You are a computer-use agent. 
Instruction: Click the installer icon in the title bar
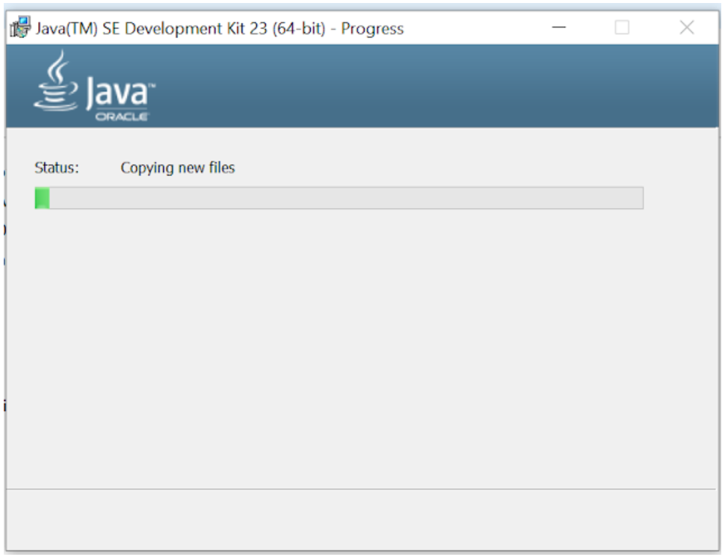[20, 28]
